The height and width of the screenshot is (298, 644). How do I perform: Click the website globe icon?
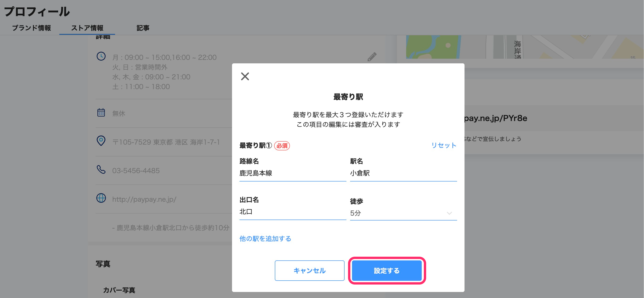click(x=101, y=198)
